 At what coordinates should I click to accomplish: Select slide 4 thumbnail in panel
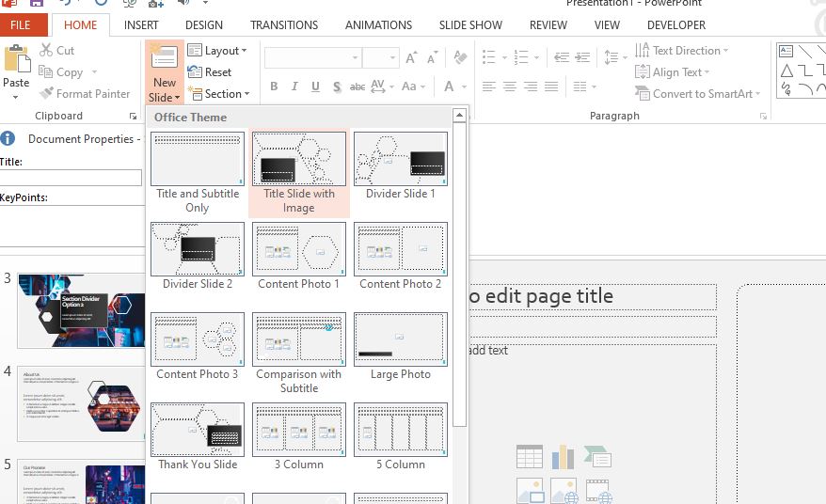click(x=81, y=404)
